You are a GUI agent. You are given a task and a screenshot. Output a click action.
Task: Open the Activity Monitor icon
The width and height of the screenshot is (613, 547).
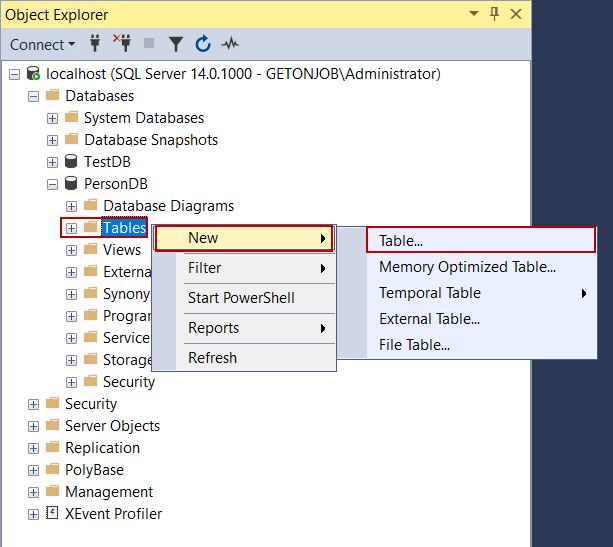(x=230, y=44)
